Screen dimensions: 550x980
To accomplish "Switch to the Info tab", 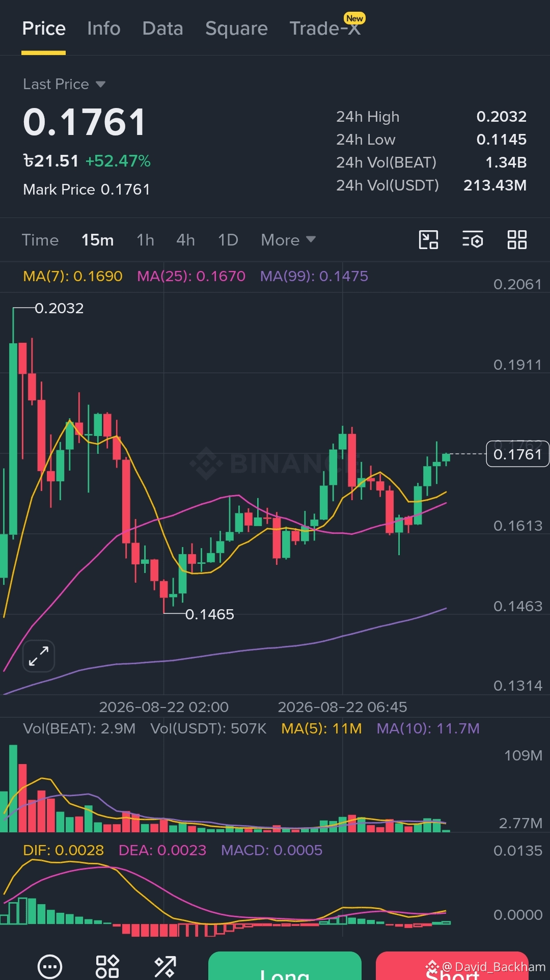I will pyautogui.click(x=104, y=29).
